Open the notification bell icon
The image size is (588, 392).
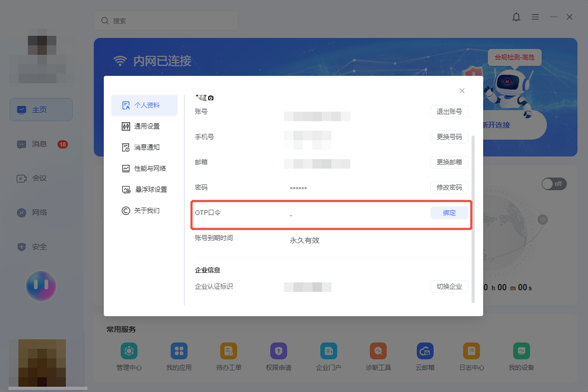[516, 17]
